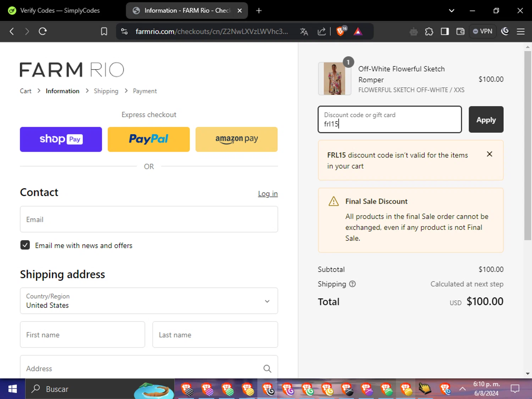
Task: Dismiss the FRL15 invalid code message
Action: click(x=489, y=154)
